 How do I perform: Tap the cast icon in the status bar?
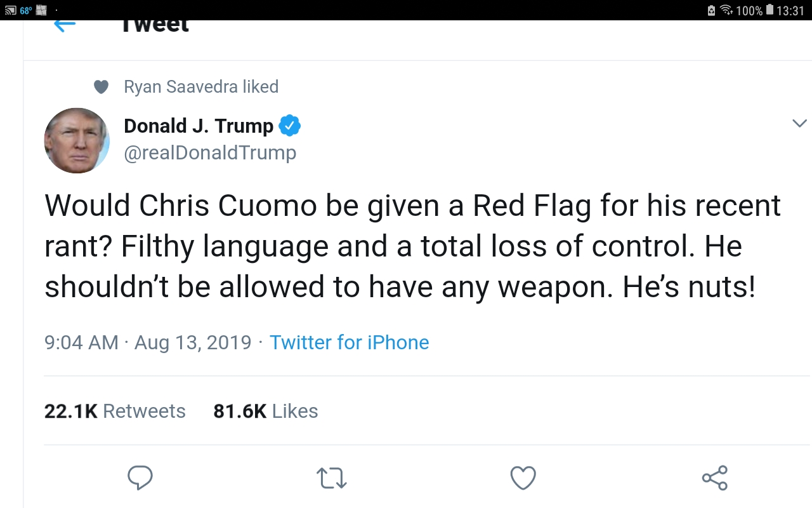point(10,10)
